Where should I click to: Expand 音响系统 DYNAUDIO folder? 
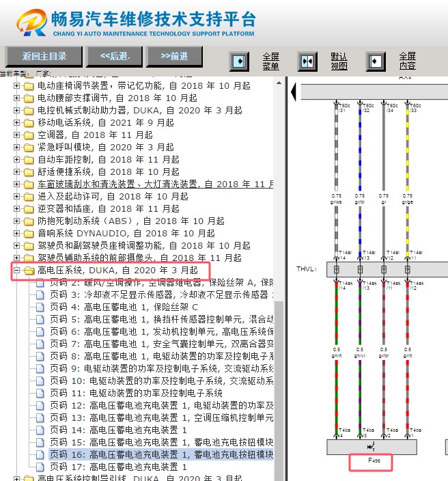[17, 233]
